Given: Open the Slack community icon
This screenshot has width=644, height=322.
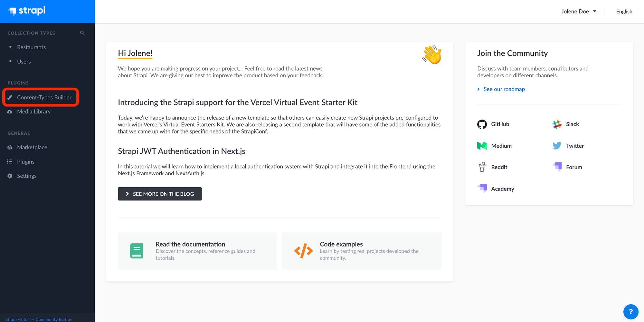Looking at the screenshot, I should tap(557, 124).
